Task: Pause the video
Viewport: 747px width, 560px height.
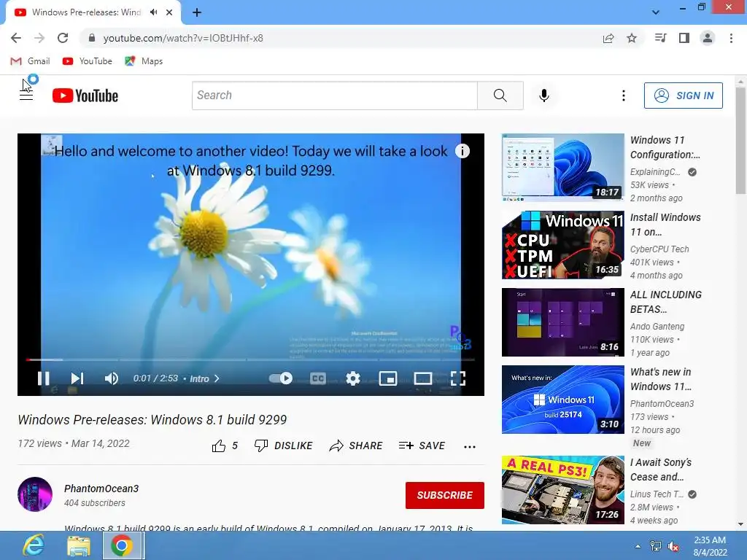Action: [x=44, y=378]
